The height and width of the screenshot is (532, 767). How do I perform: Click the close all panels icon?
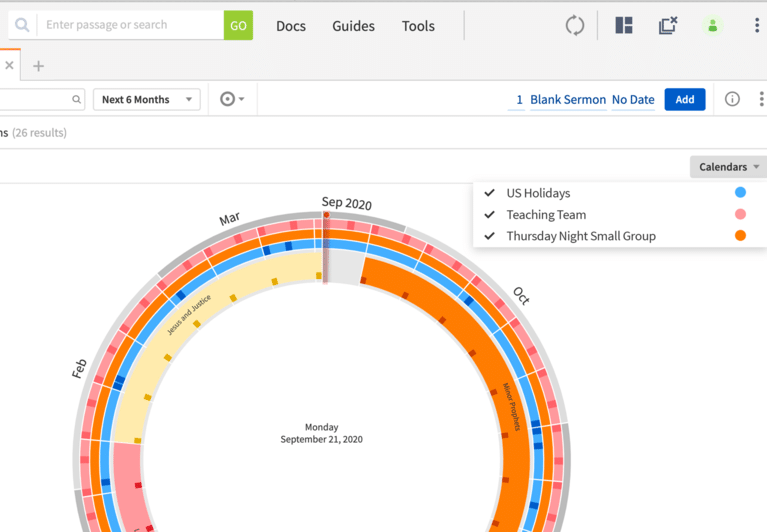(x=668, y=26)
